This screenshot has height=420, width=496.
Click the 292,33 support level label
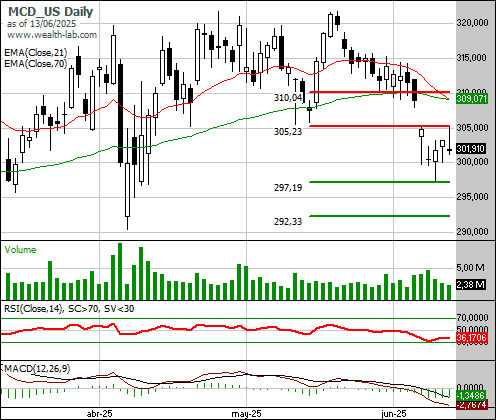[288, 221]
